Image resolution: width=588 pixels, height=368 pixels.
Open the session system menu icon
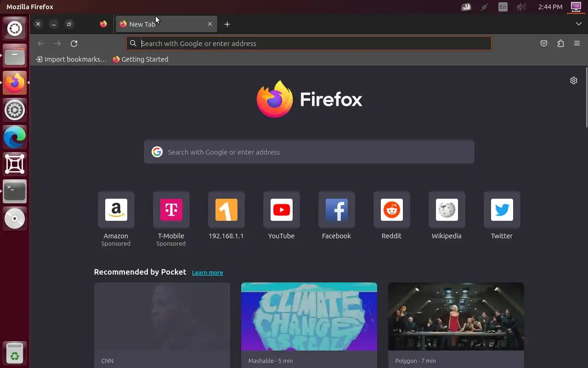click(x=576, y=7)
